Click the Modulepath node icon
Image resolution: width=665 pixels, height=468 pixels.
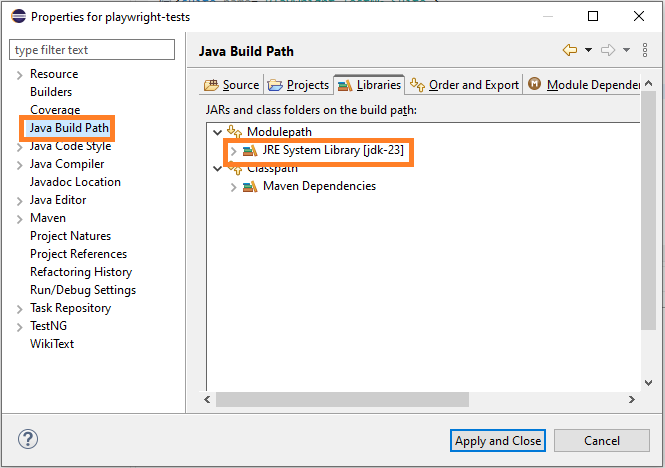235,132
